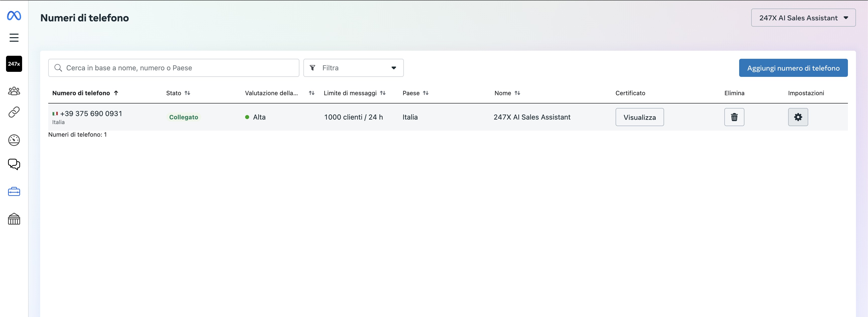Open the people/users sidebar icon

pyautogui.click(x=14, y=91)
